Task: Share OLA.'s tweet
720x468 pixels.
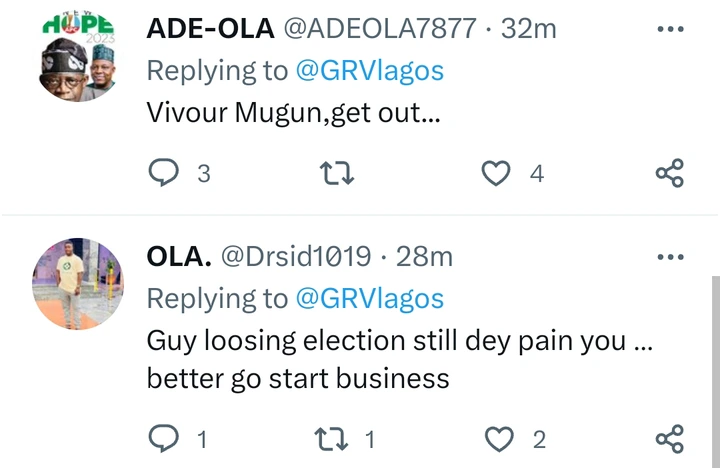Action: click(669, 438)
